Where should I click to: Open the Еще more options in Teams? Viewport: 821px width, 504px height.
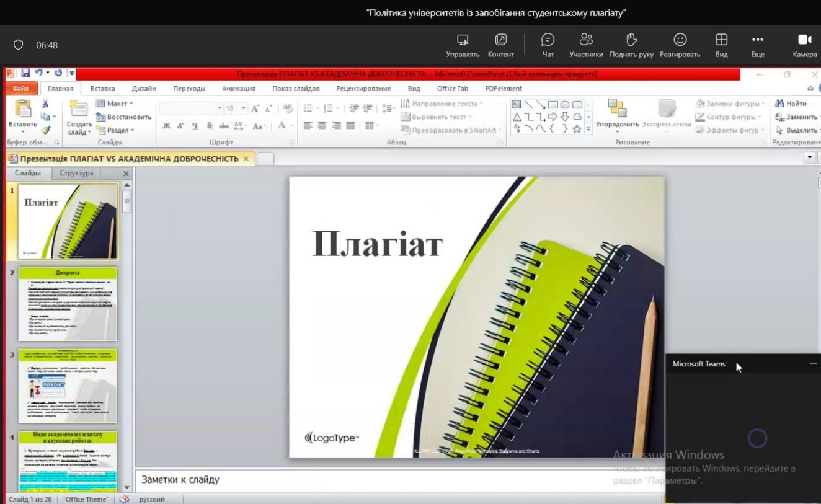pyautogui.click(x=758, y=46)
